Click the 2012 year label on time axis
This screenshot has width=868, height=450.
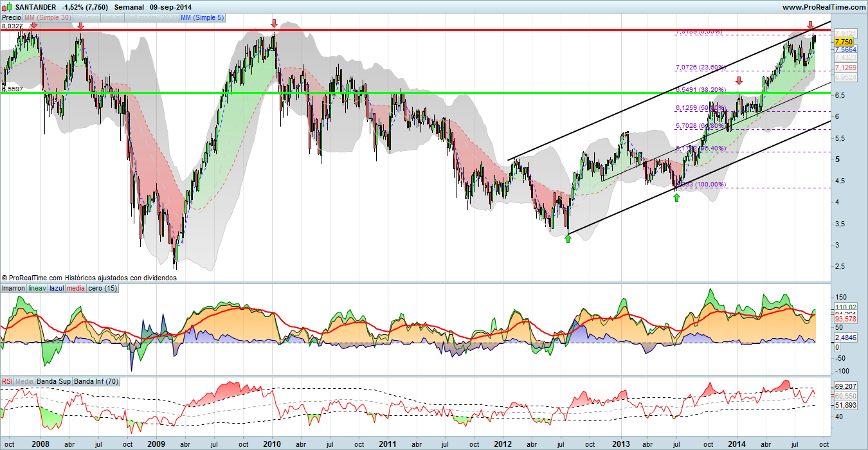503,444
